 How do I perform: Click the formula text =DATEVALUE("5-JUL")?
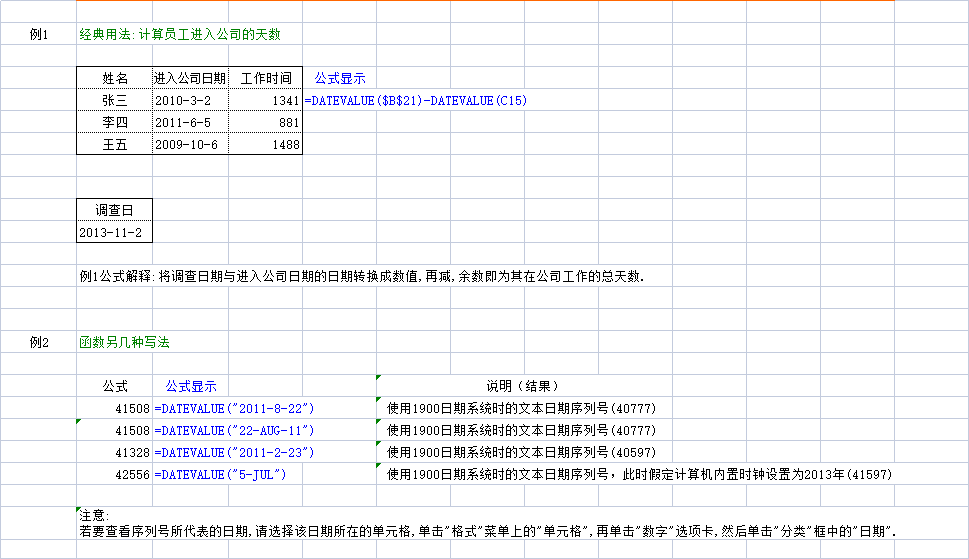coord(220,475)
